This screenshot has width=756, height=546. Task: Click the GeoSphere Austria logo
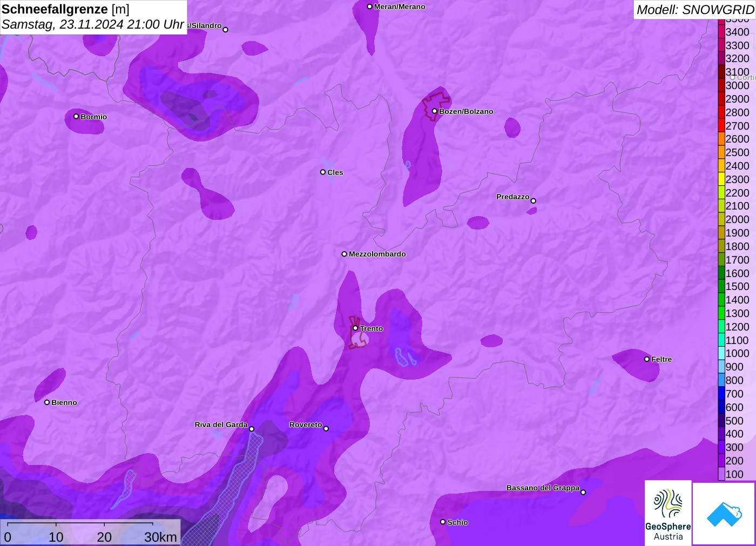668,513
